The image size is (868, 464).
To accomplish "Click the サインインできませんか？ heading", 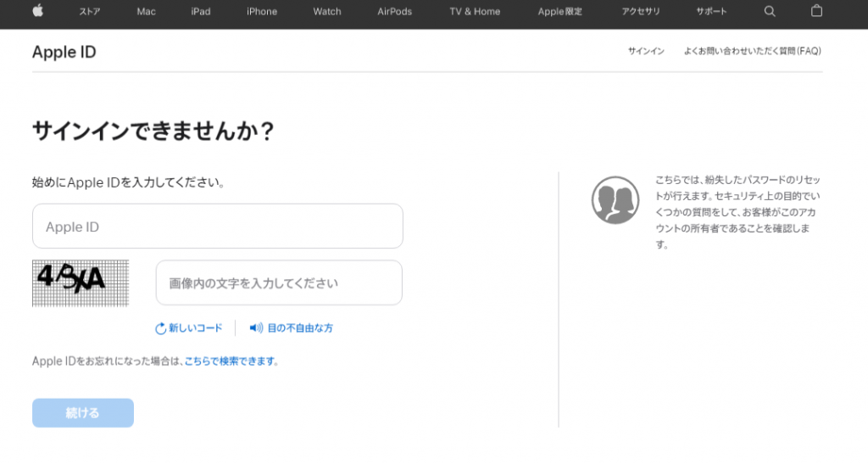I will pyautogui.click(x=153, y=131).
